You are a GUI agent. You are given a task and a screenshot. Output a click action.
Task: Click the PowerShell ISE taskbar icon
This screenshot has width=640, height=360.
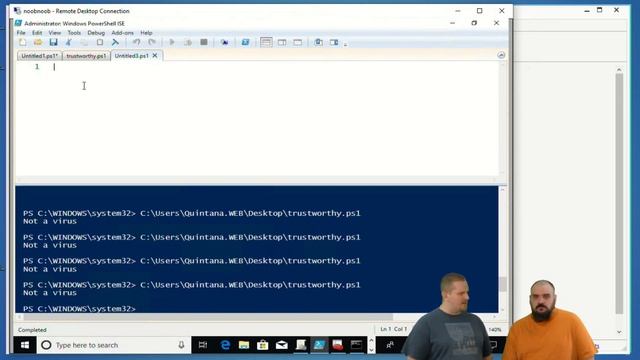pyautogui.click(x=319, y=345)
